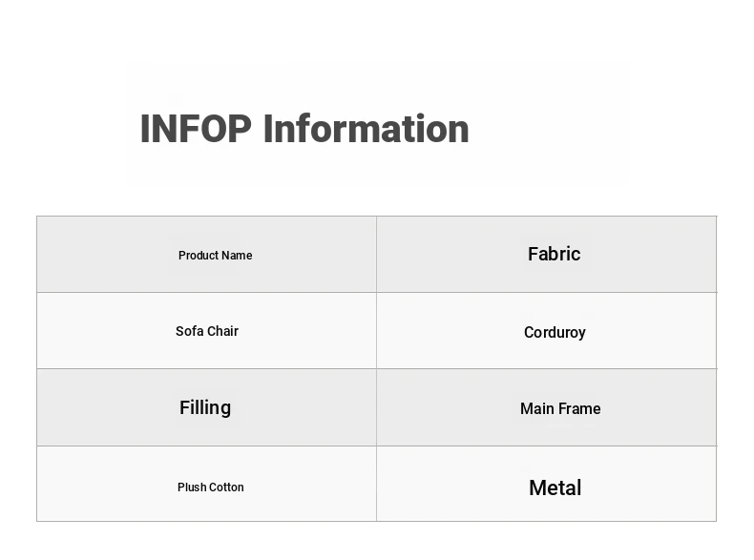
Task: Select the Fabric header cell
Action: pos(547,255)
